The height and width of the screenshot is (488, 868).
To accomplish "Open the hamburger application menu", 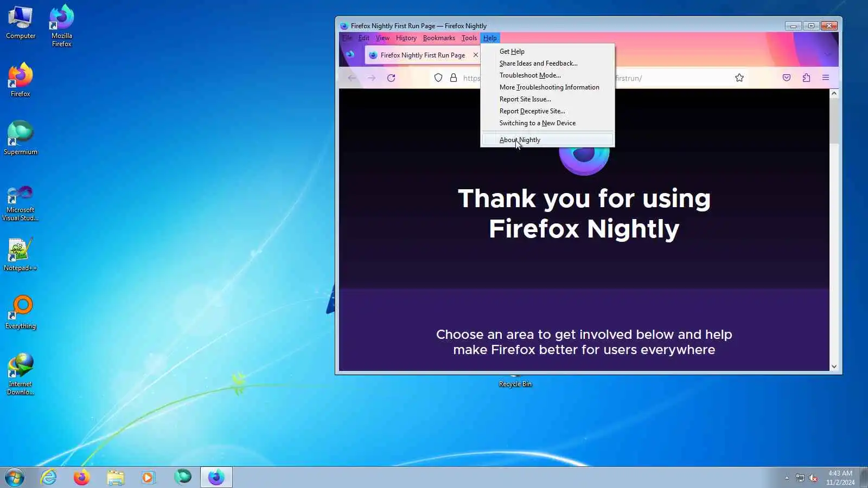I will (x=826, y=78).
